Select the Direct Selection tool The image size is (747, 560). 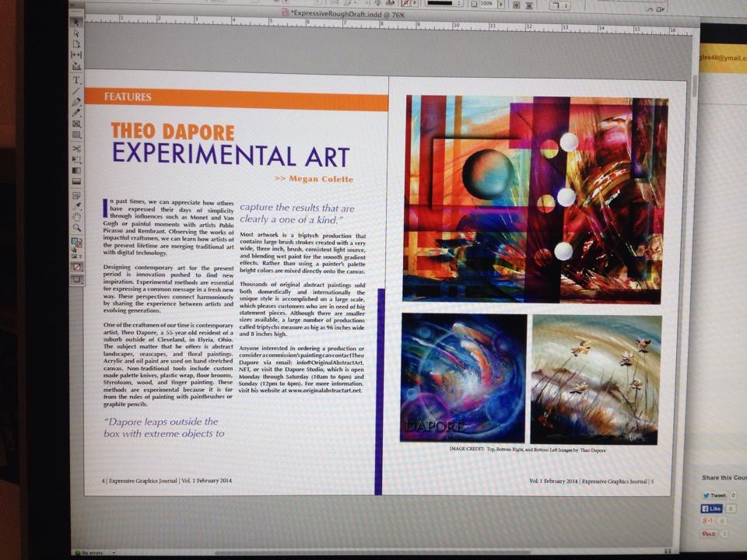[77, 33]
